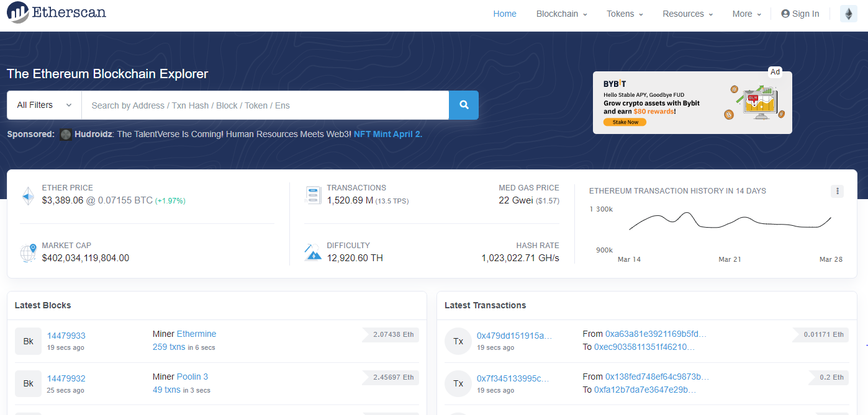The height and width of the screenshot is (415, 868).
Task: Click the 2.45697 Eth block reward badge
Action: coord(391,377)
